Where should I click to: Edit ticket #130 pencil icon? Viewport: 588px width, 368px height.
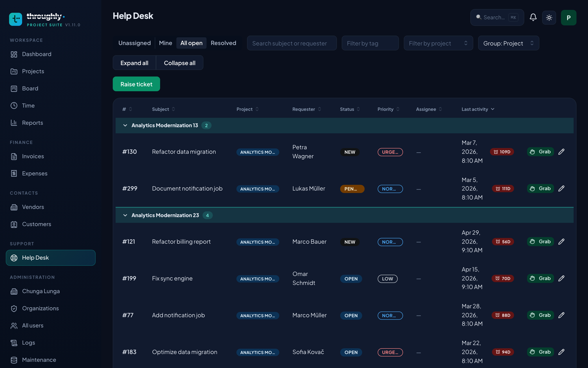point(561,152)
